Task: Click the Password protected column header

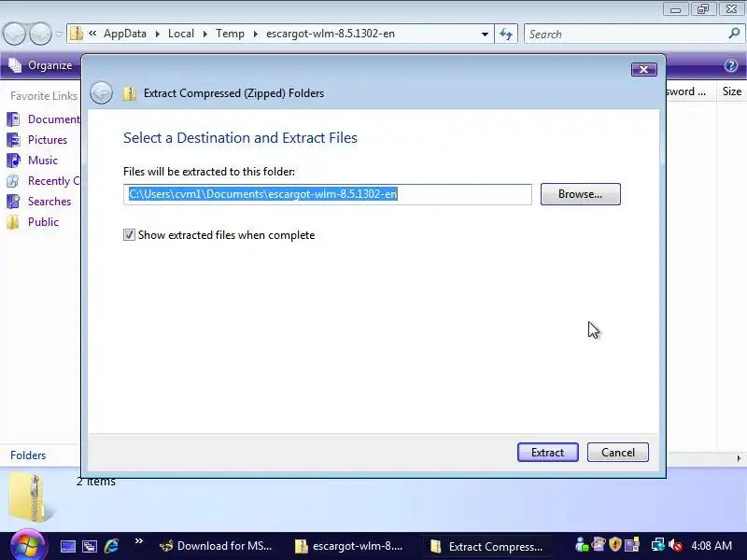Action: click(686, 91)
